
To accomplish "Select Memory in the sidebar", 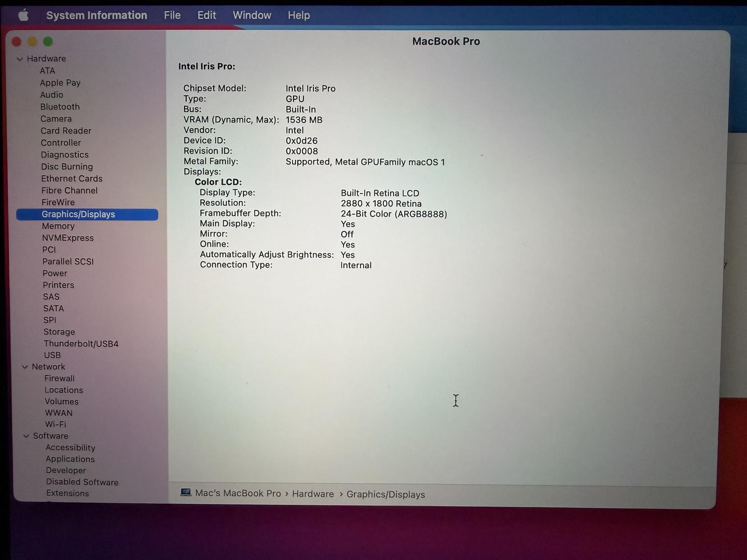I will tap(58, 226).
